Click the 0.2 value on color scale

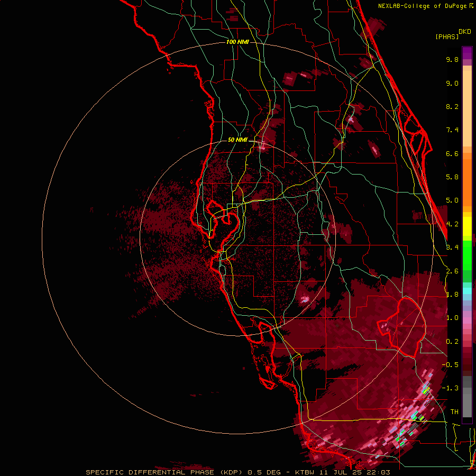[452, 342]
